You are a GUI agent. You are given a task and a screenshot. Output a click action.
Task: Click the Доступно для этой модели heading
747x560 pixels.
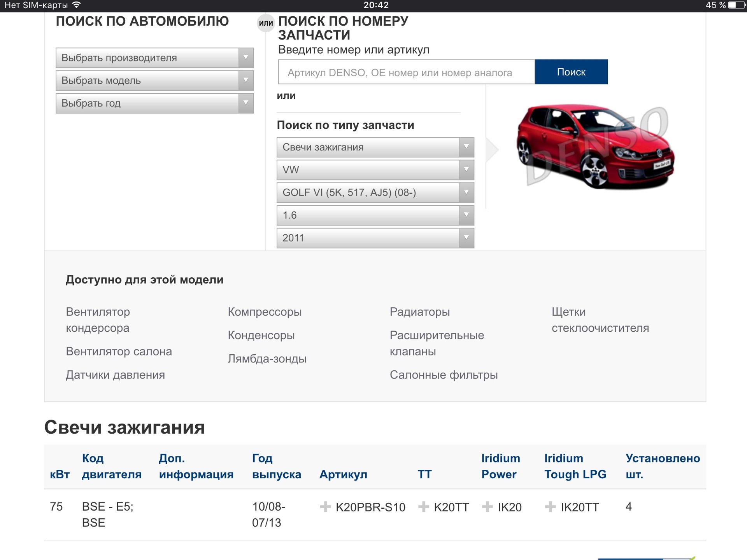click(144, 280)
